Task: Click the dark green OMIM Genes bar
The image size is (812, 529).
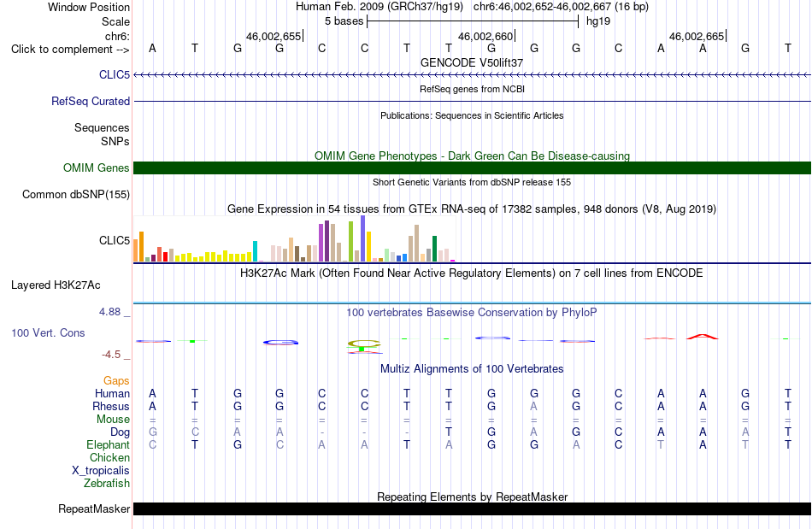Action: point(473,168)
